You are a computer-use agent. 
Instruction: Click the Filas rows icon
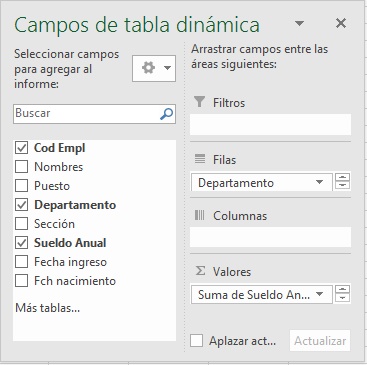tap(200, 159)
